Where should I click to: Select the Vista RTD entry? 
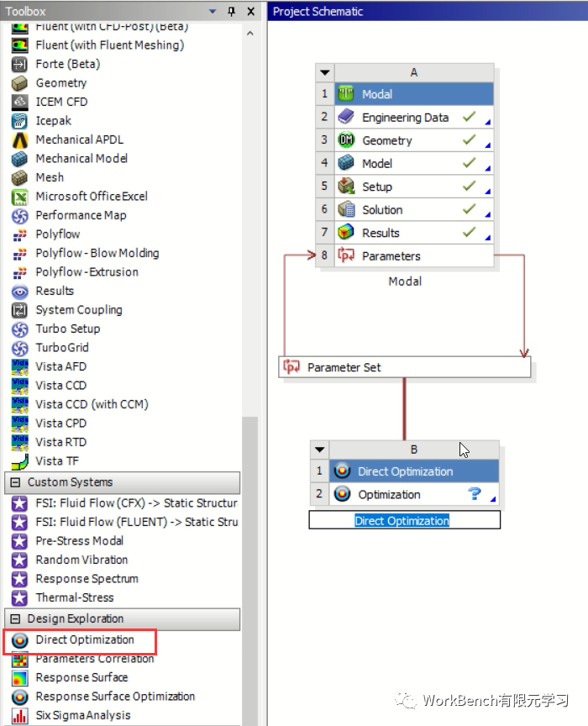pyautogui.click(x=61, y=443)
